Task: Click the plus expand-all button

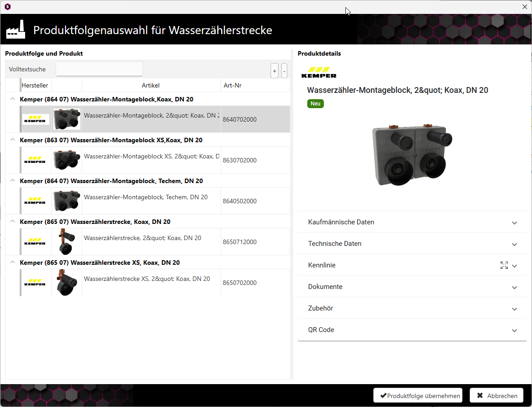Action: click(275, 71)
